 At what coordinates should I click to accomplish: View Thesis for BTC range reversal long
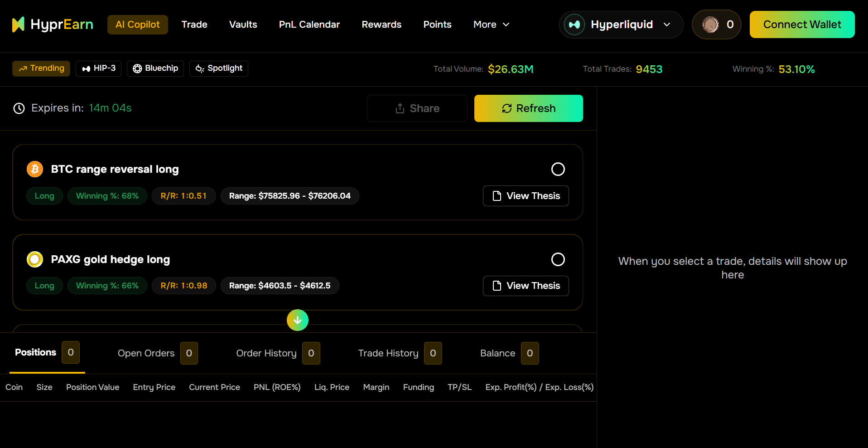click(x=526, y=196)
